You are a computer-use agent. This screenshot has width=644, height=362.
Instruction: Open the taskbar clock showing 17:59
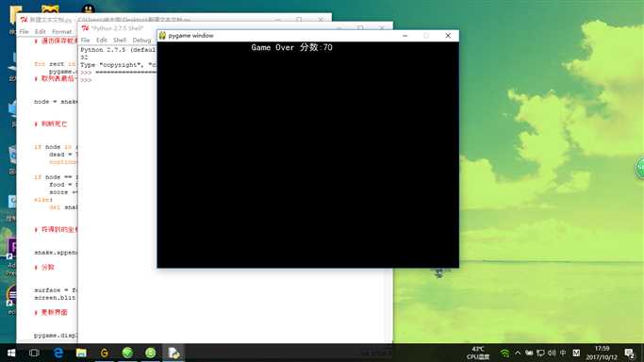[x=602, y=353]
